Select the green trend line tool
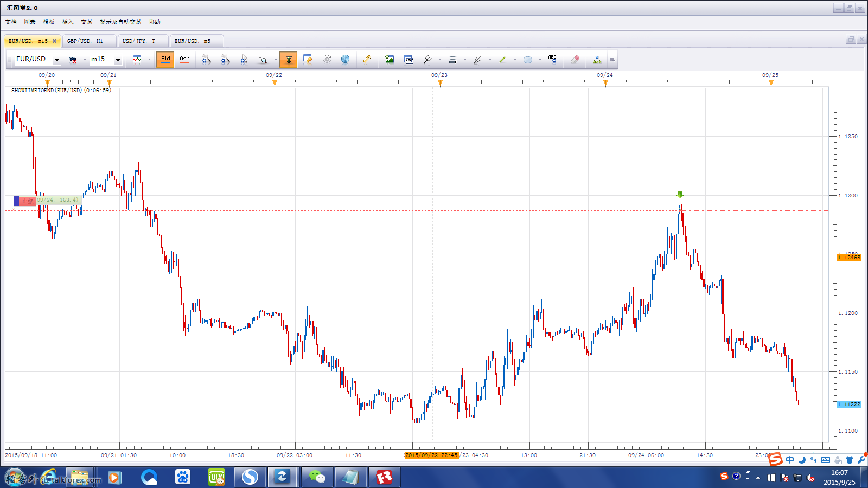Viewport: 868px width, 488px height. (502, 60)
